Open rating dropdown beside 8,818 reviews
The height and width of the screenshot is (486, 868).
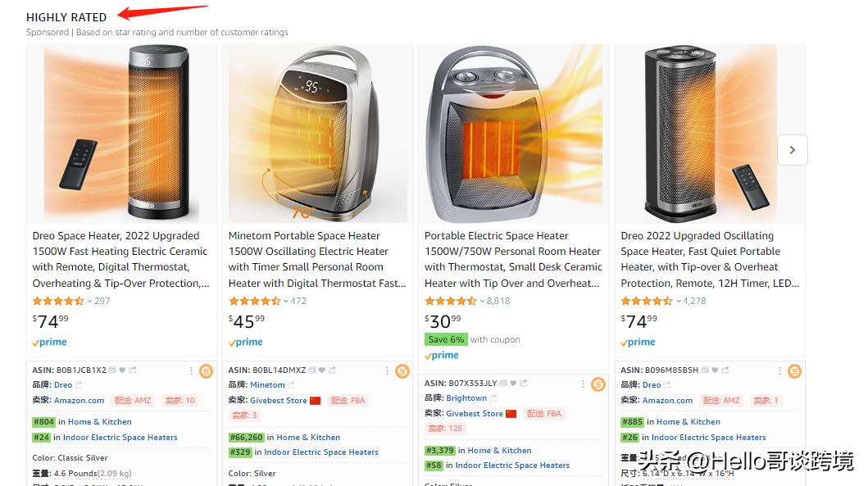[481, 301]
